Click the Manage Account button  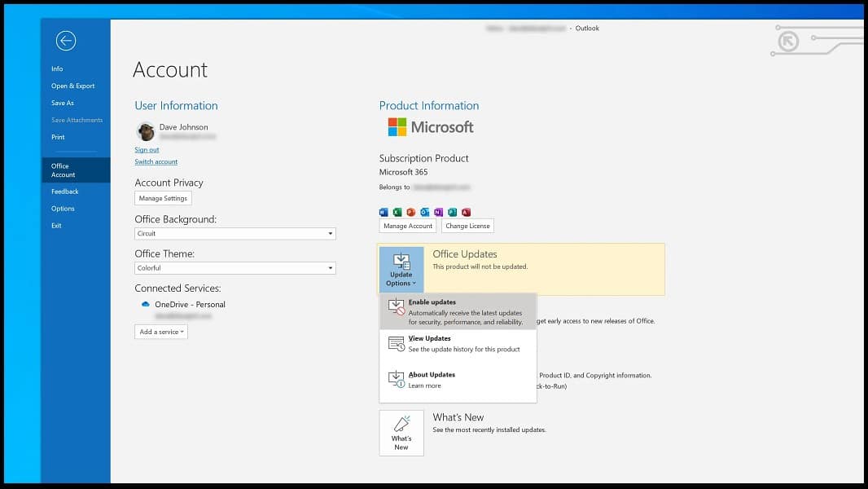coord(408,226)
